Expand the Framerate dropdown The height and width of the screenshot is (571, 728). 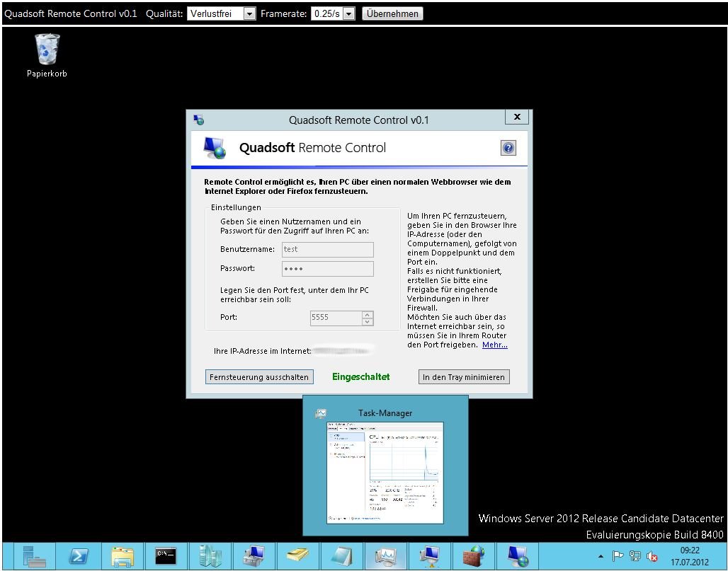[348, 13]
